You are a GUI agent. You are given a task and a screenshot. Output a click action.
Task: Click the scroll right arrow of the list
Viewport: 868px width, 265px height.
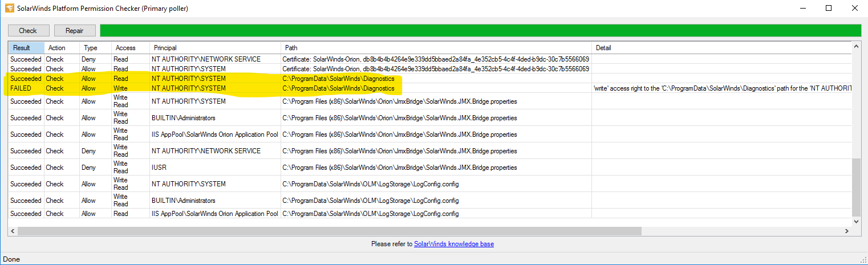point(846,231)
